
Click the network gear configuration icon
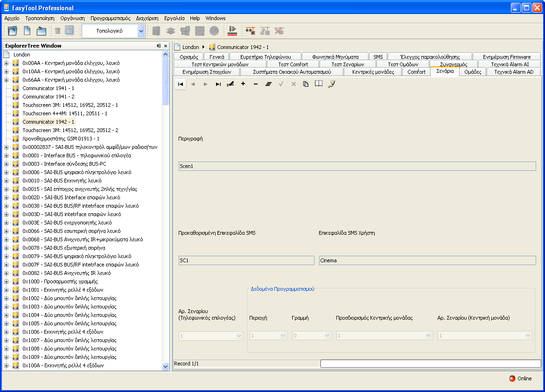tap(265, 31)
